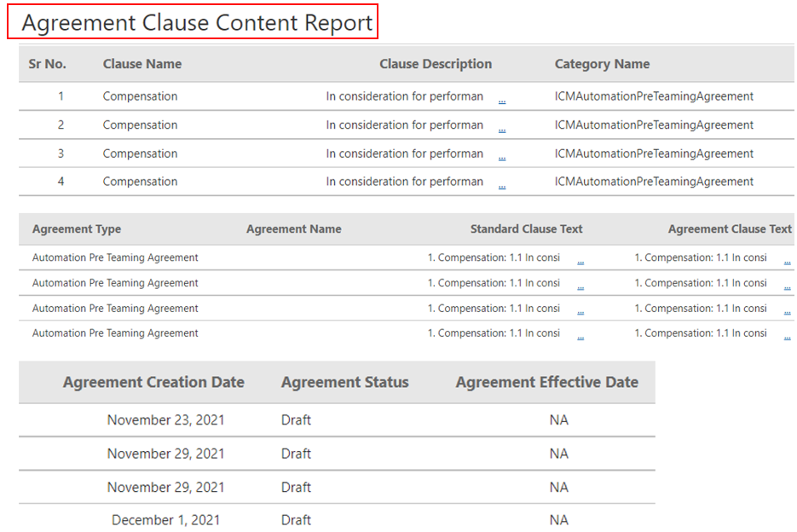
Task: Open the fourth row's Standard Clause Text ellipsis
Action: (x=580, y=337)
